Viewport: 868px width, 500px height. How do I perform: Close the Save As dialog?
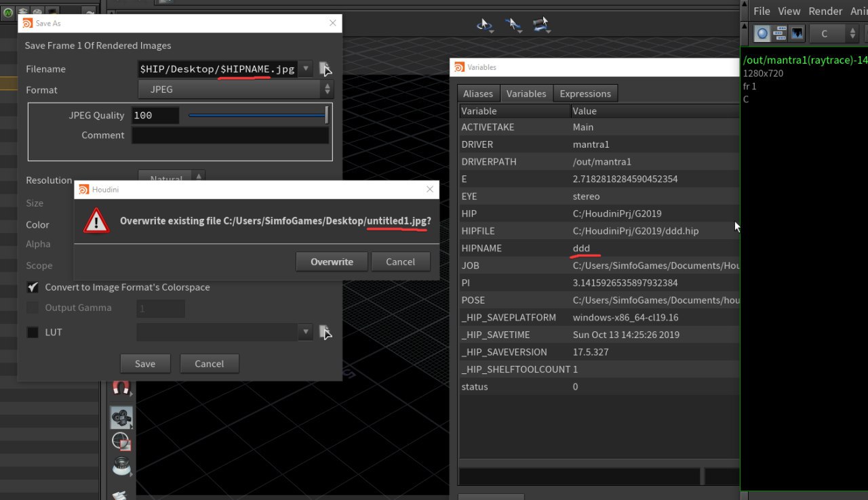point(332,23)
